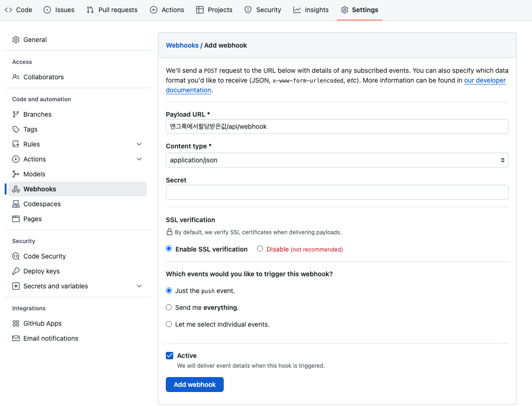Click the Rules icon in sidebar
532x406 pixels.
[x=16, y=144]
